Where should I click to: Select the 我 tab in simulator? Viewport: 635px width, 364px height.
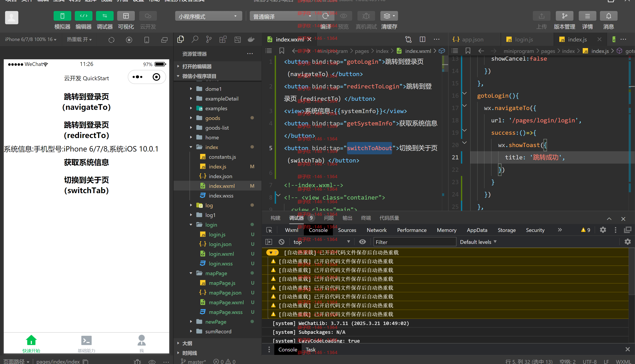pos(142,343)
